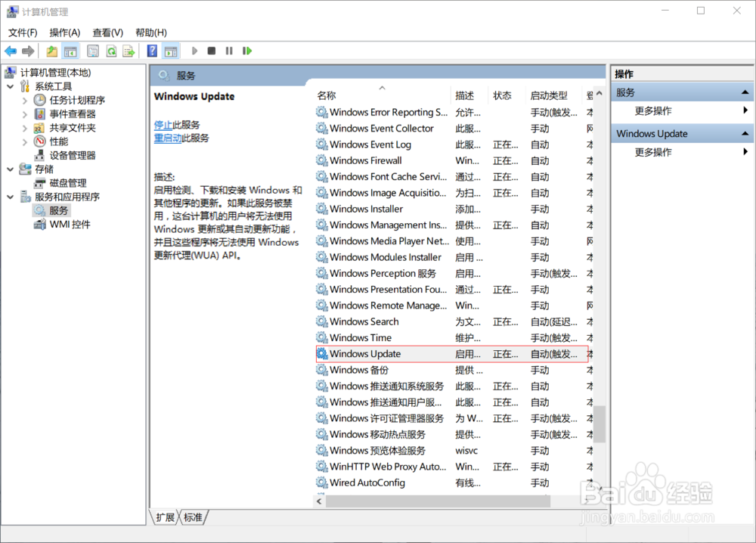Viewport: 756px width, 543px height.
Task: Click the Pause service button
Action: coord(229,51)
